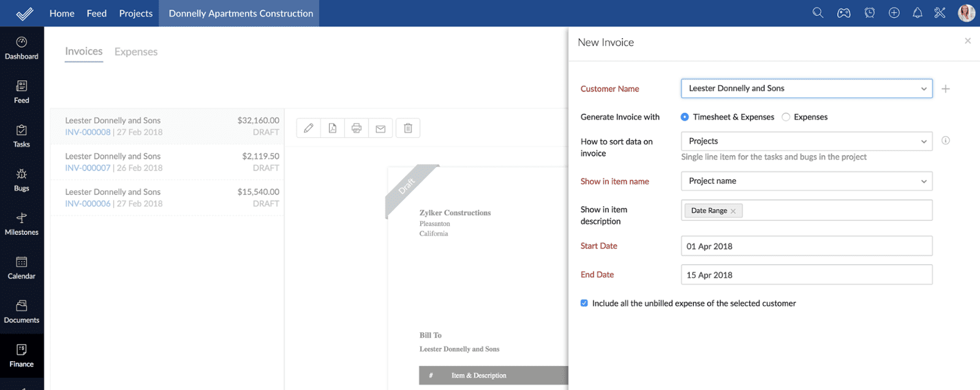This screenshot has height=390, width=980.
Task: Select Timesheet & Expenses radio option
Action: [685, 117]
